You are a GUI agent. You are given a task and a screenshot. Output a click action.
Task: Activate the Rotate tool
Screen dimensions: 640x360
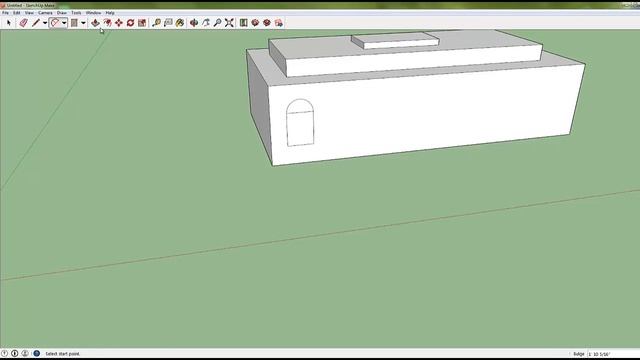point(131,23)
